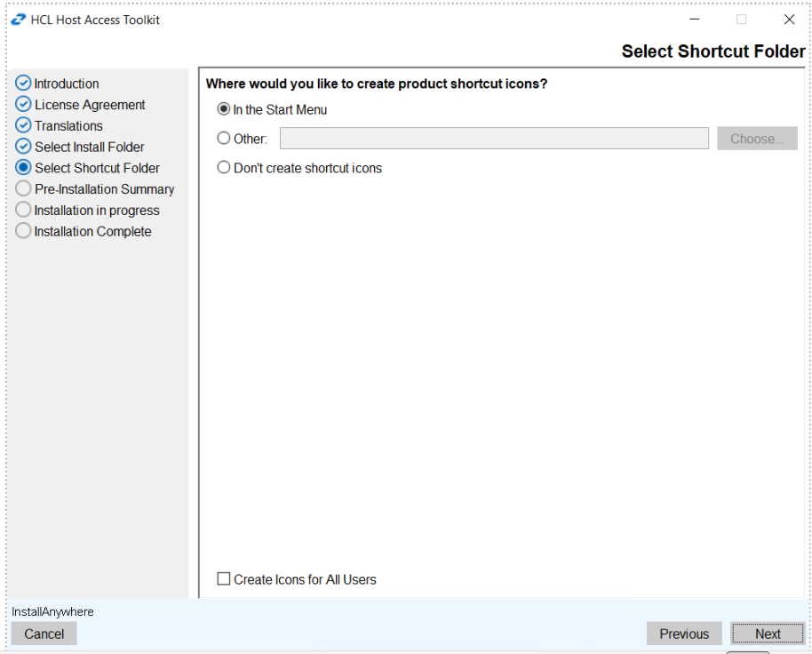Click the HCL Host Access Toolkit title icon
This screenshot has height=654, width=812.
18,20
